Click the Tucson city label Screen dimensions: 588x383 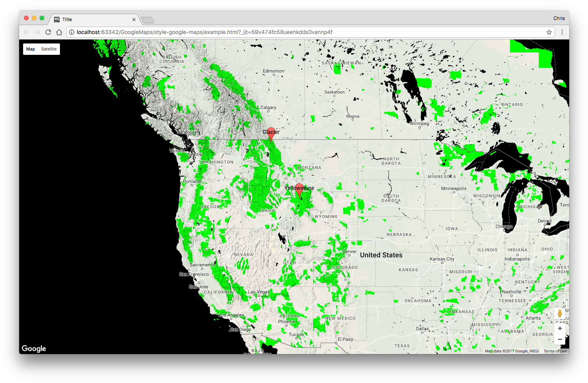pyautogui.click(x=297, y=334)
